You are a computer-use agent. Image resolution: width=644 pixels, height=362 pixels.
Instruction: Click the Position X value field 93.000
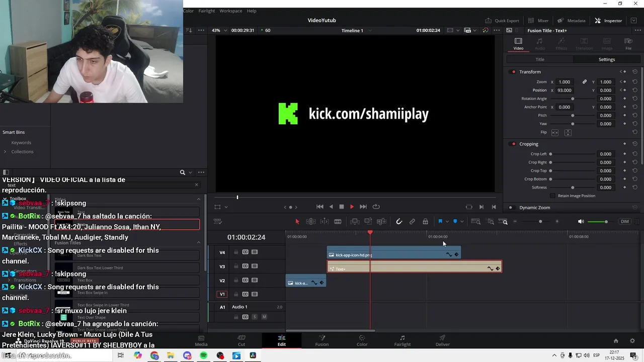click(565, 90)
